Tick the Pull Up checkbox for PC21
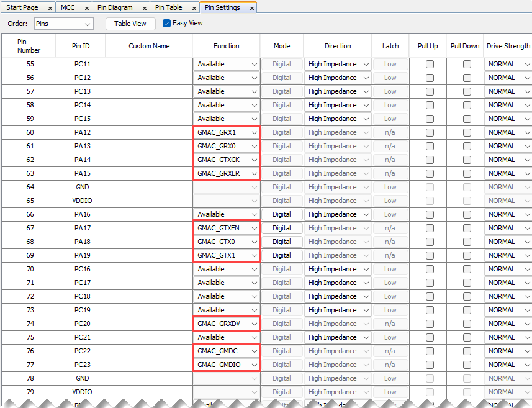 [x=430, y=338]
